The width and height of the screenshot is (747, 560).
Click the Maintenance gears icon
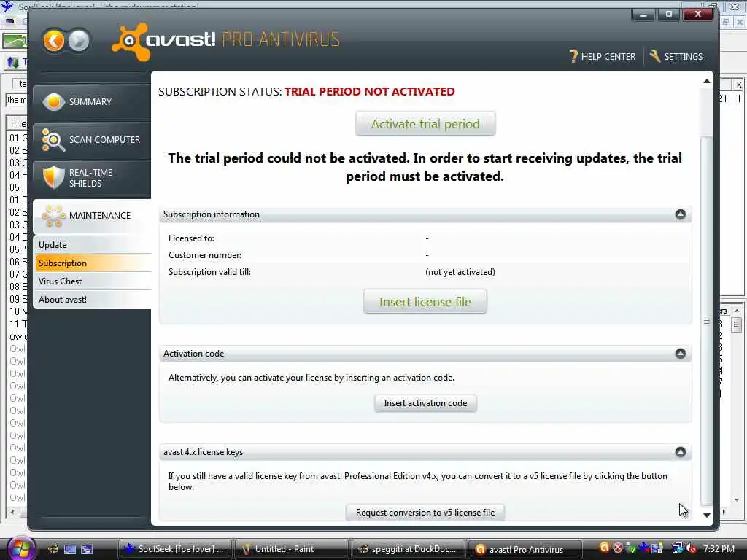(53, 216)
